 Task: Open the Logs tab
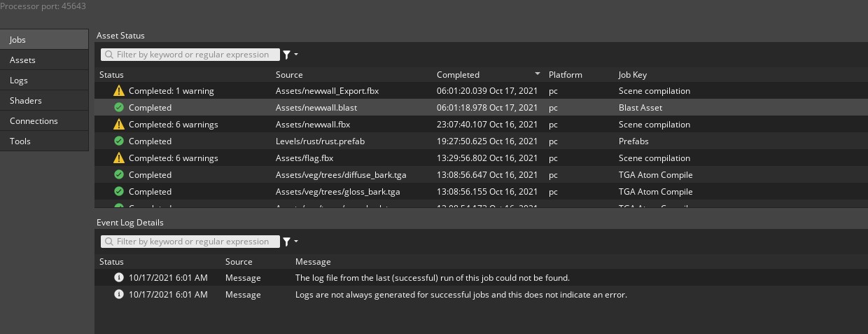pos(44,81)
